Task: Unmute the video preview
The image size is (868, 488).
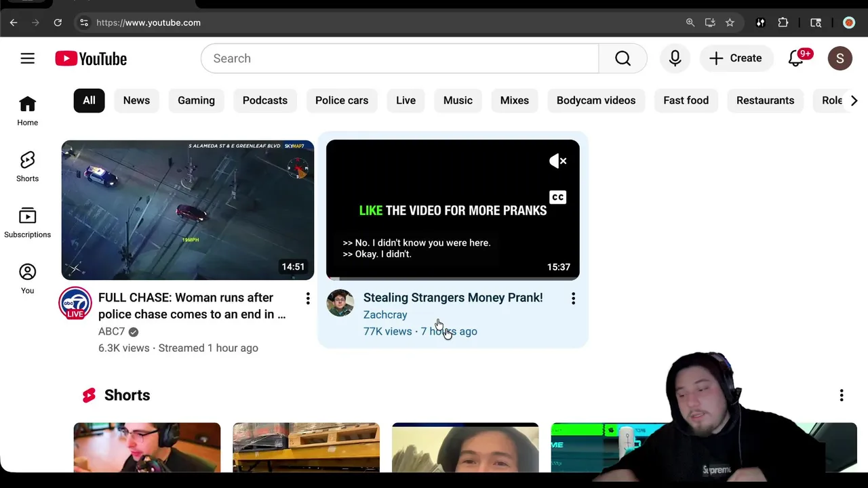Action: [x=557, y=161]
